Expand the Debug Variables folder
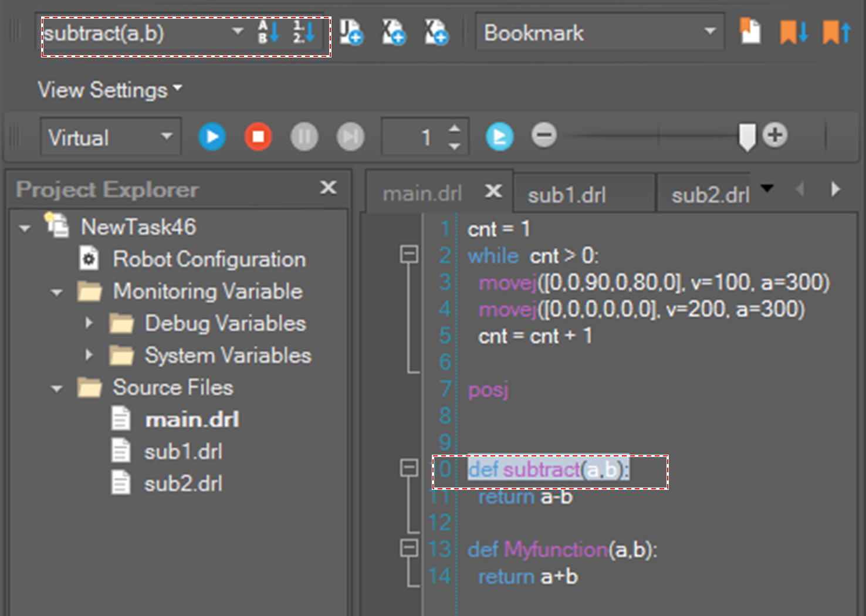Image resolution: width=866 pixels, height=616 pixels. (x=89, y=323)
